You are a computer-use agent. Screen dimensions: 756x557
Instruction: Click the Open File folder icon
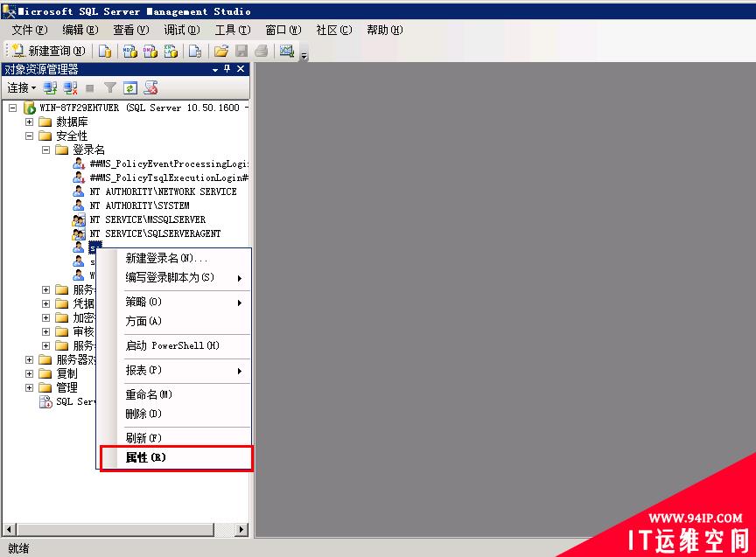220,51
